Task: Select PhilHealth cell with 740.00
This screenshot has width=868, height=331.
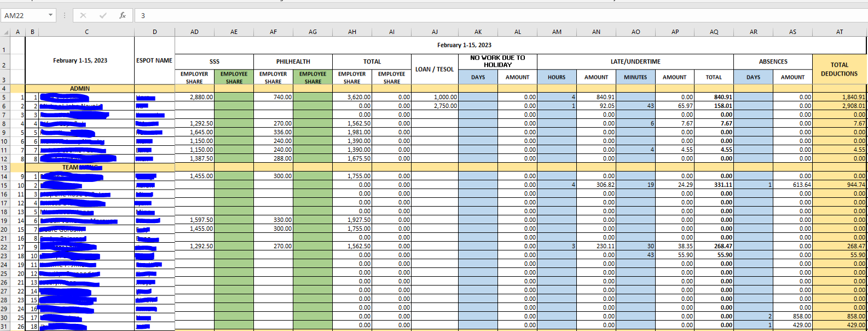Action: [273, 97]
